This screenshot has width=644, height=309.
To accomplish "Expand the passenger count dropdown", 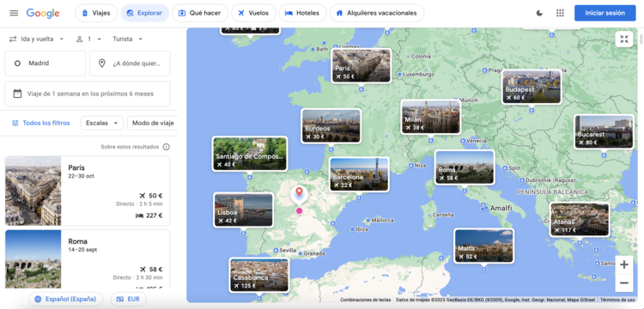I will click(x=88, y=39).
